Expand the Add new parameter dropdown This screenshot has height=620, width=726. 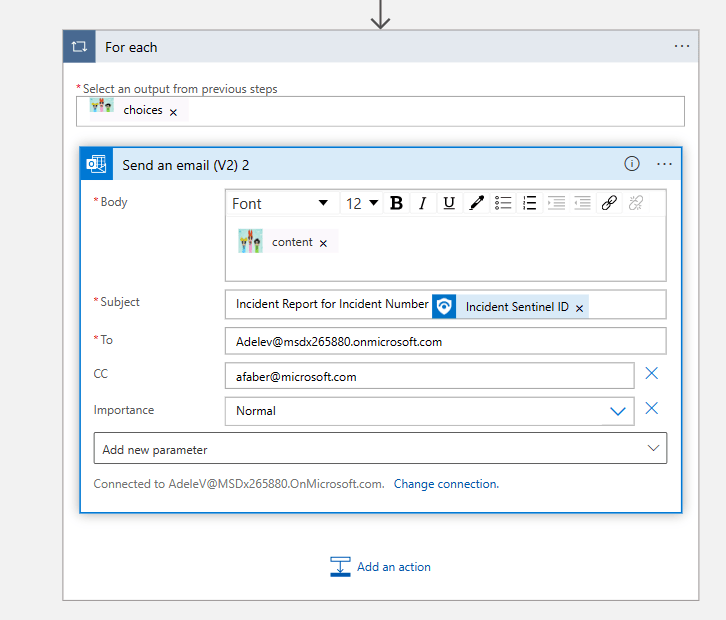(654, 449)
